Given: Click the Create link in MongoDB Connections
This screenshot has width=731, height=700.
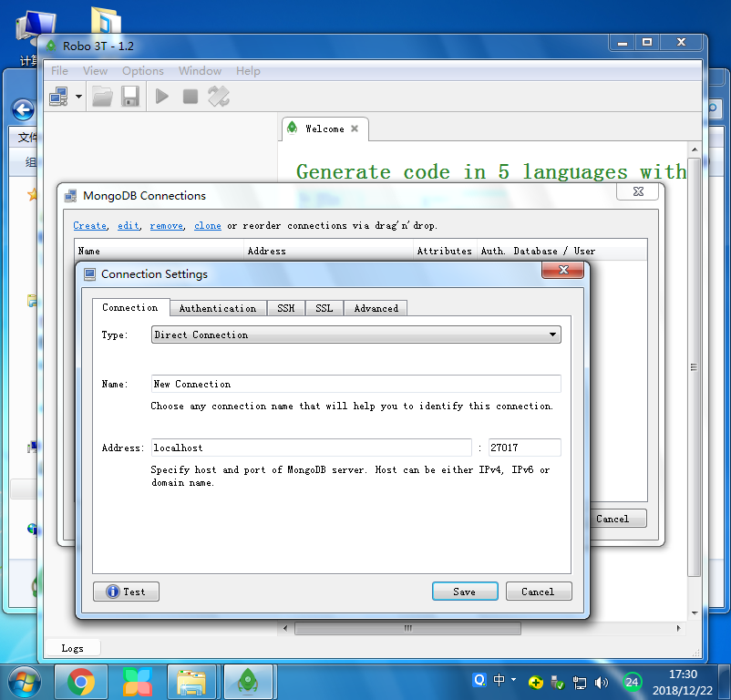Looking at the screenshot, I should 89,225.
